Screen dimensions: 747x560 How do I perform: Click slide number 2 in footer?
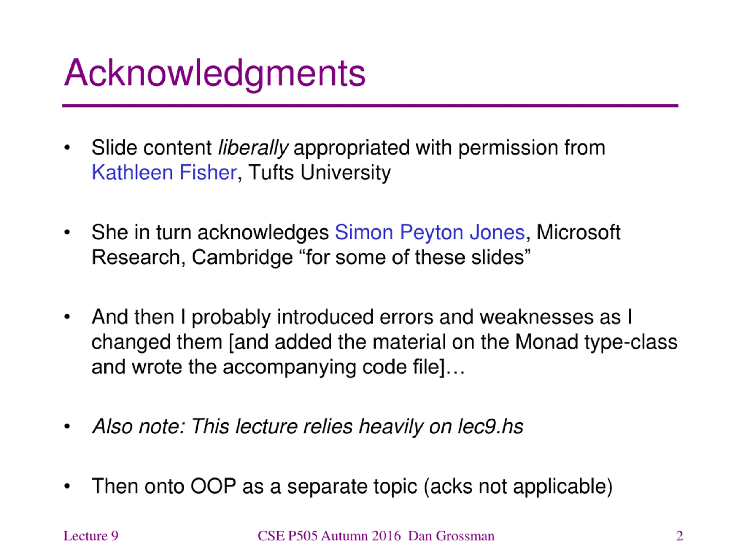tap(680, 536)
